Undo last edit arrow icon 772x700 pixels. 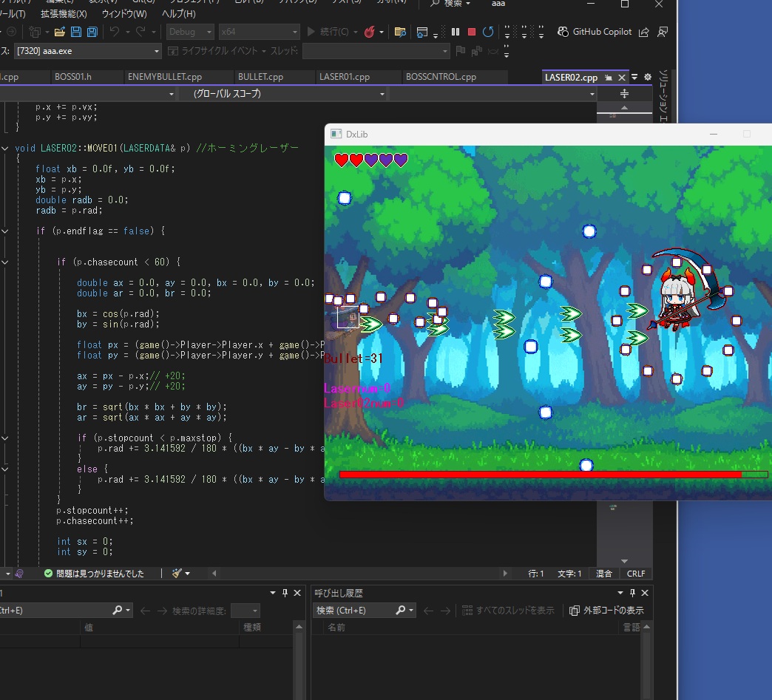[x=114, y=32]
